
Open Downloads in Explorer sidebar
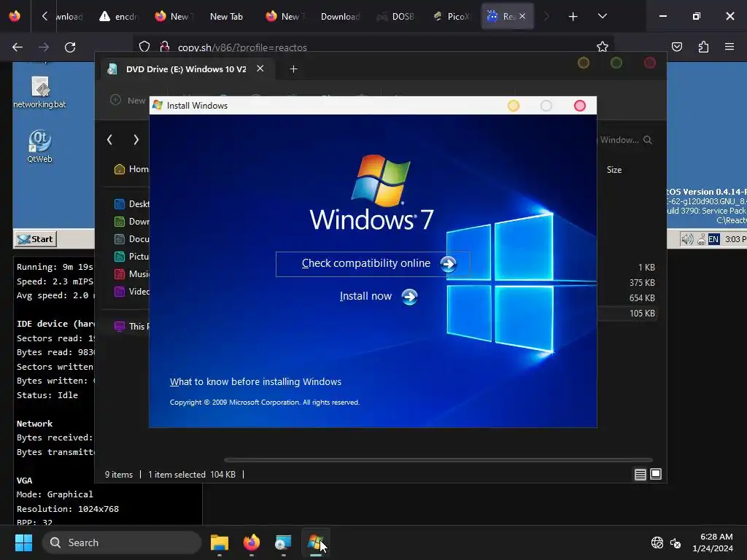[131, 222]
